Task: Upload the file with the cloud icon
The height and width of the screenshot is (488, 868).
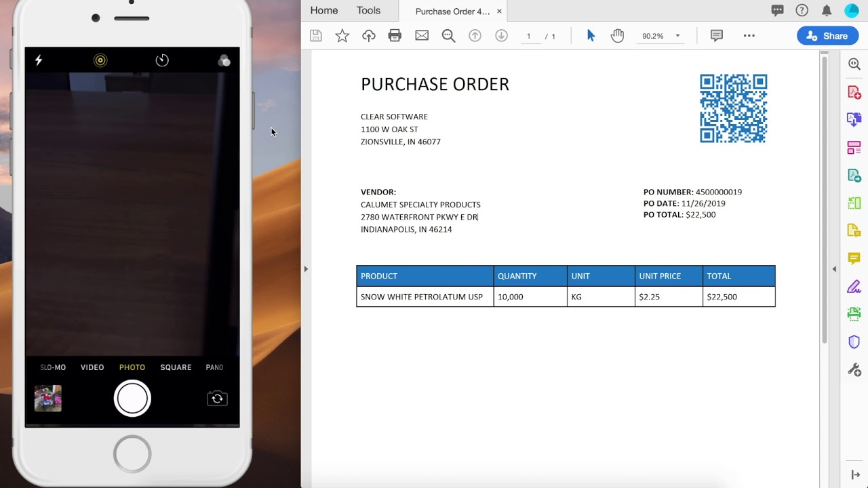Action: 369,36
